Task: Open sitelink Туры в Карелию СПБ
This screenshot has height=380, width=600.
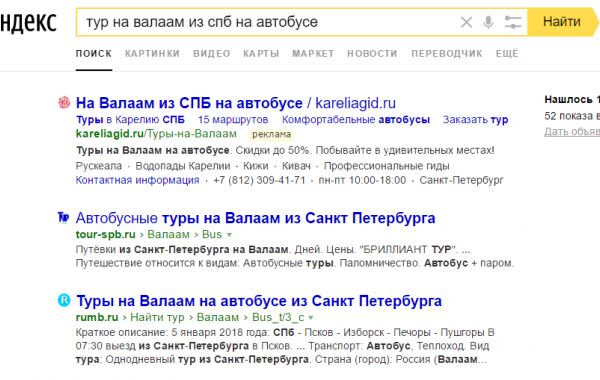Action: click(x=130, y=120)
